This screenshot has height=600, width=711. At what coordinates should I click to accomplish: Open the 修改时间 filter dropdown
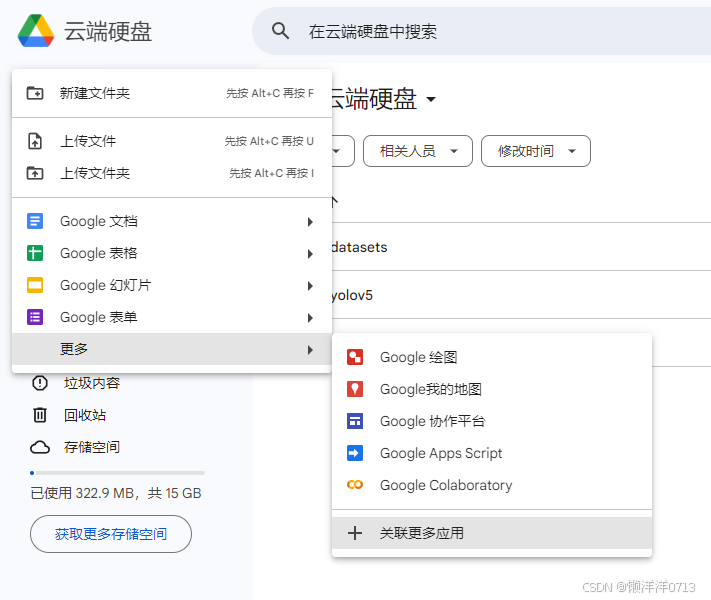click(536, 151)
